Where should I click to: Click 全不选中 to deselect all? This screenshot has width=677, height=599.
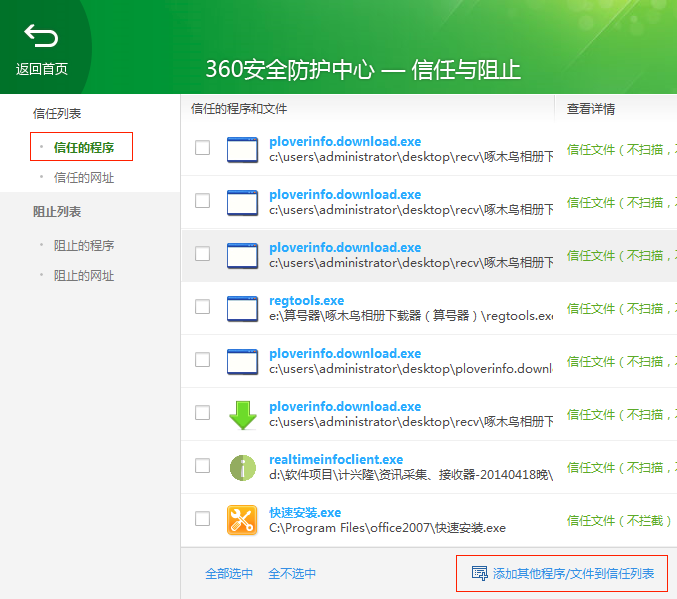point(292,574)
